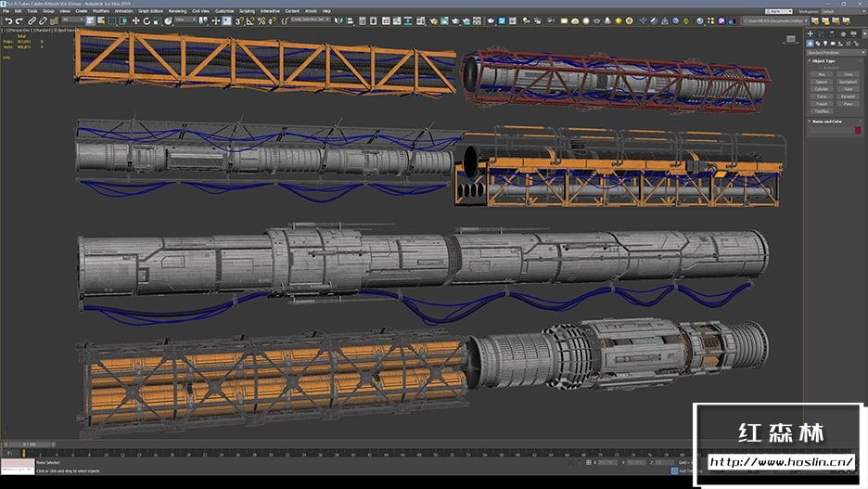Select the Select and Rotate tool

coord(146,19)
